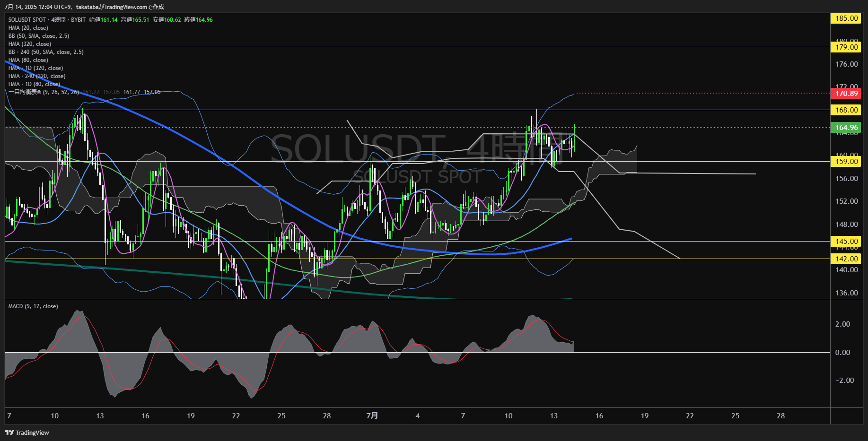Click the 168.00 yellow price label
This screenshot has width=868, height=441.
(x=846, y=110)
